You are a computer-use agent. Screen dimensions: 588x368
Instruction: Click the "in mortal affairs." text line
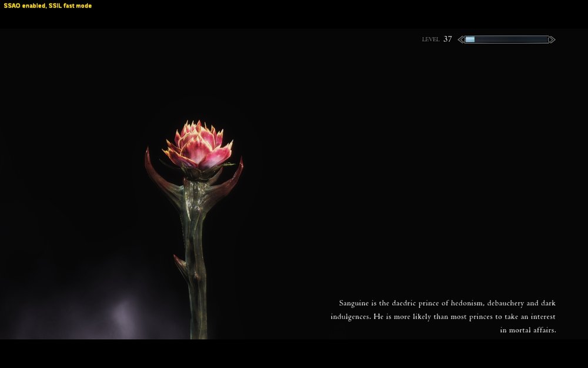click(x=527, y=330)
